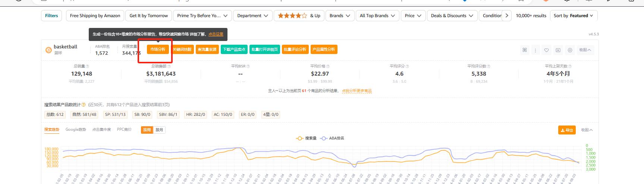Open the Department dropdown

[252, 16]
